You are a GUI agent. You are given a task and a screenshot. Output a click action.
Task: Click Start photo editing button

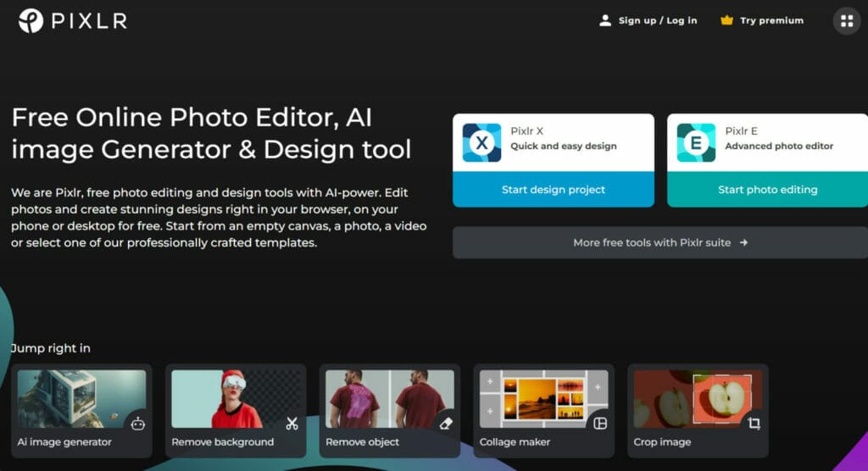(x=768, y=189)
